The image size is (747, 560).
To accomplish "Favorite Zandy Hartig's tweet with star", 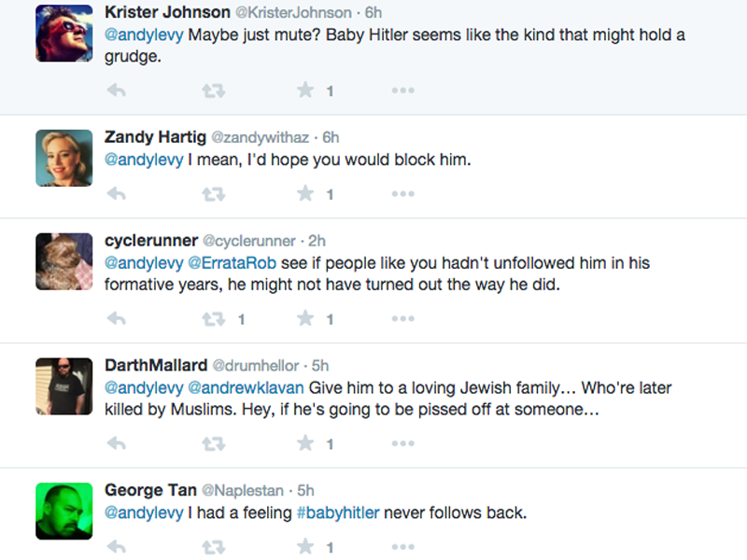I will coord(305,194).
